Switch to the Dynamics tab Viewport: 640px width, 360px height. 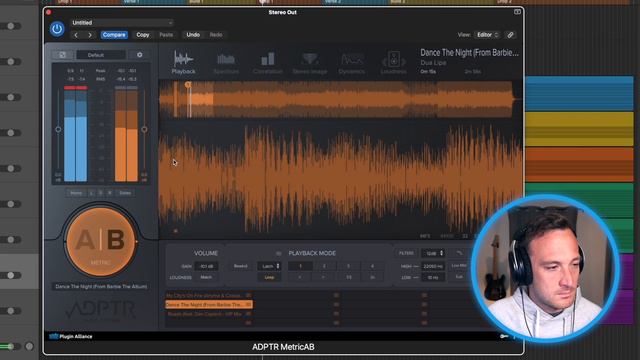point(351,63)
